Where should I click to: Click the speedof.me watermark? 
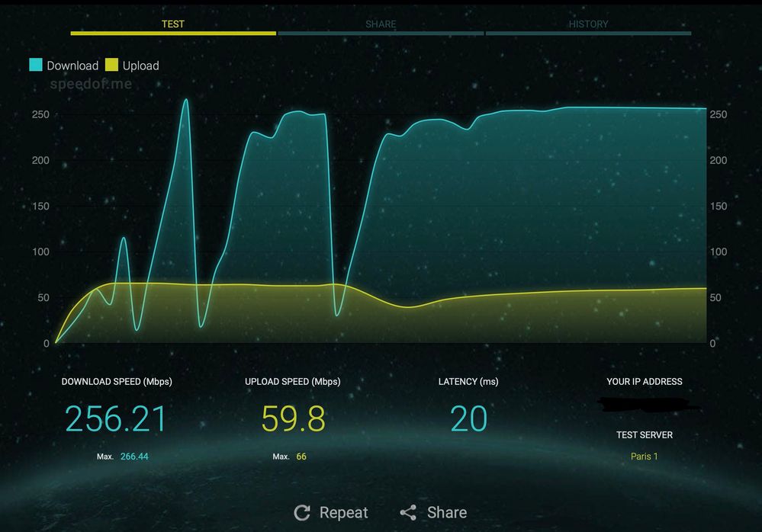coord(91,84)
